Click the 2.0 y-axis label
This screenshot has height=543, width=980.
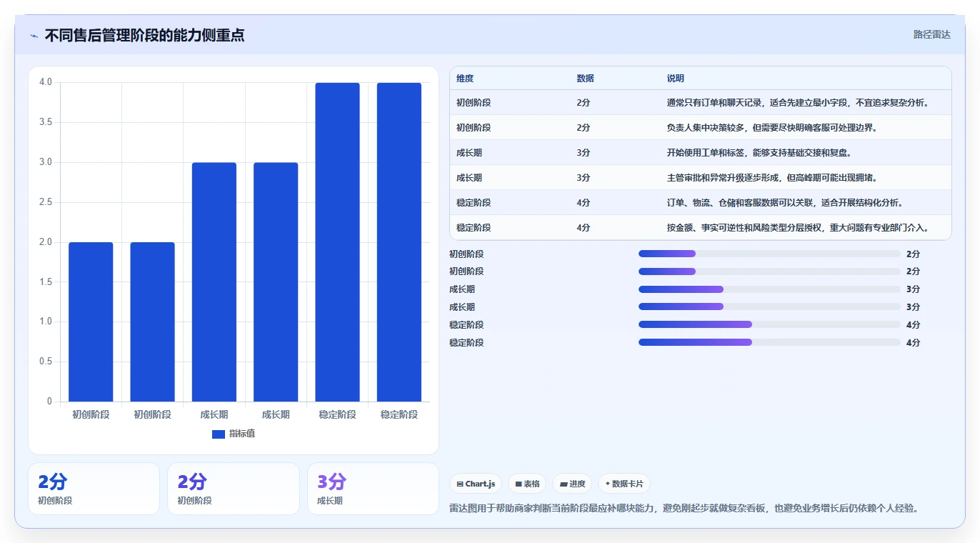(x=46, y=242)
